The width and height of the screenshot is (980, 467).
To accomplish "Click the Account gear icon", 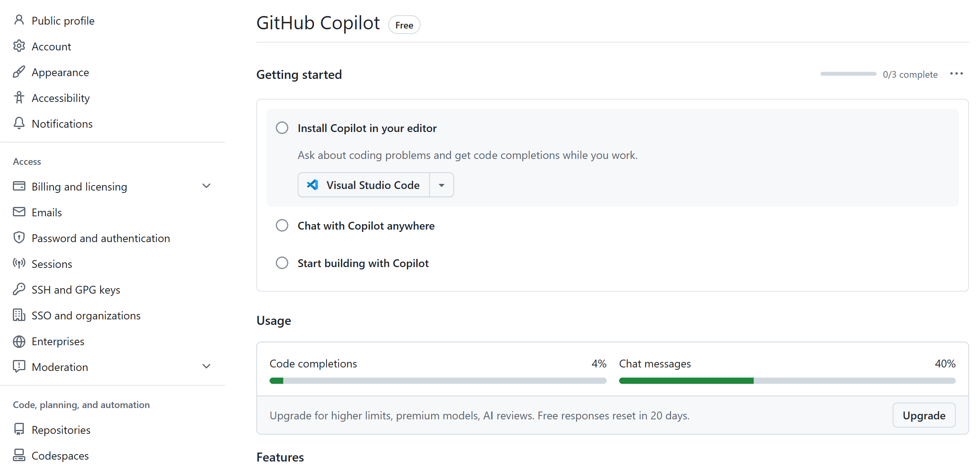I will [19, 46].
